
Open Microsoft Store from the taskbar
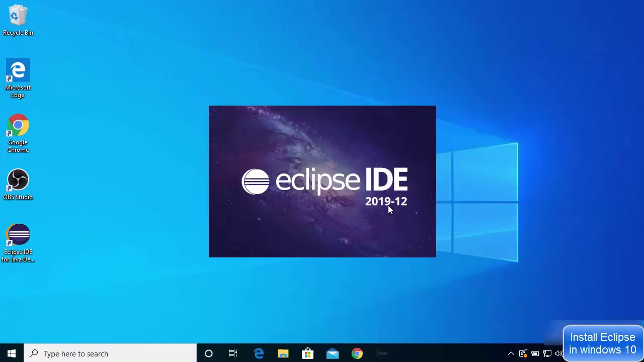pyautogui.click(x=307, y=353)
